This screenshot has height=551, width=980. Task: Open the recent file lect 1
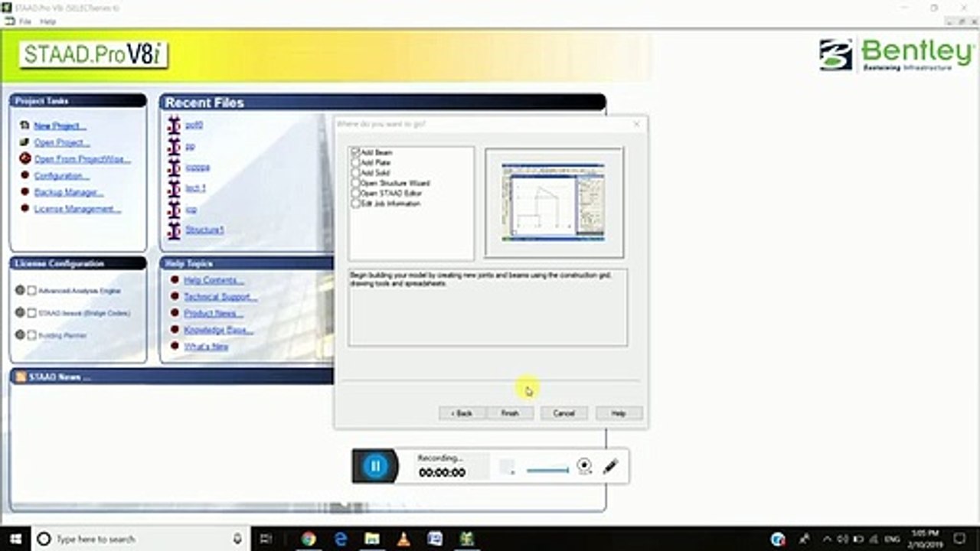coord(195,188)
